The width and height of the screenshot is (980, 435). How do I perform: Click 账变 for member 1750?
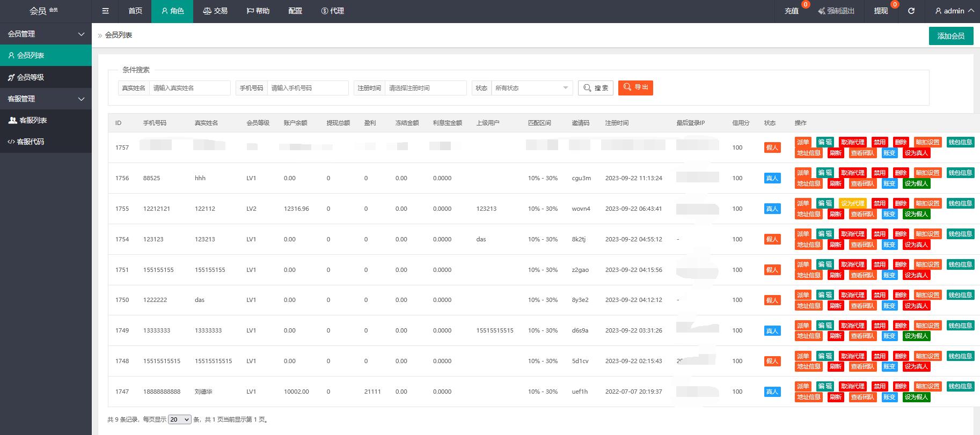click(x=889, y=306)
